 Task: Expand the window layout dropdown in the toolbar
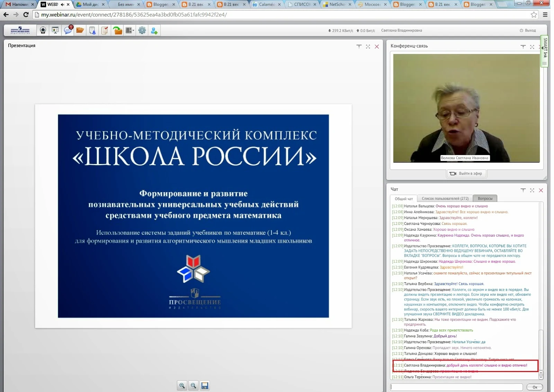[130, 30]
